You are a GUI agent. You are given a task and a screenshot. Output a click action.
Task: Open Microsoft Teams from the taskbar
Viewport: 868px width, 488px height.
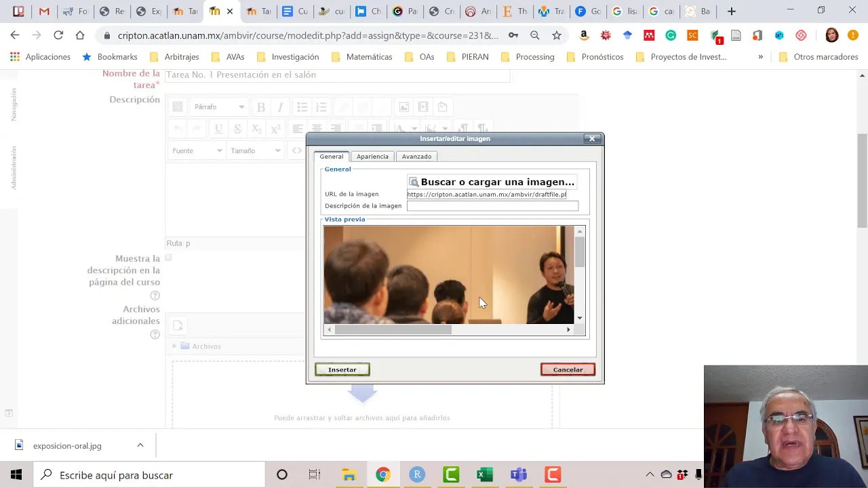coord(519,475)
